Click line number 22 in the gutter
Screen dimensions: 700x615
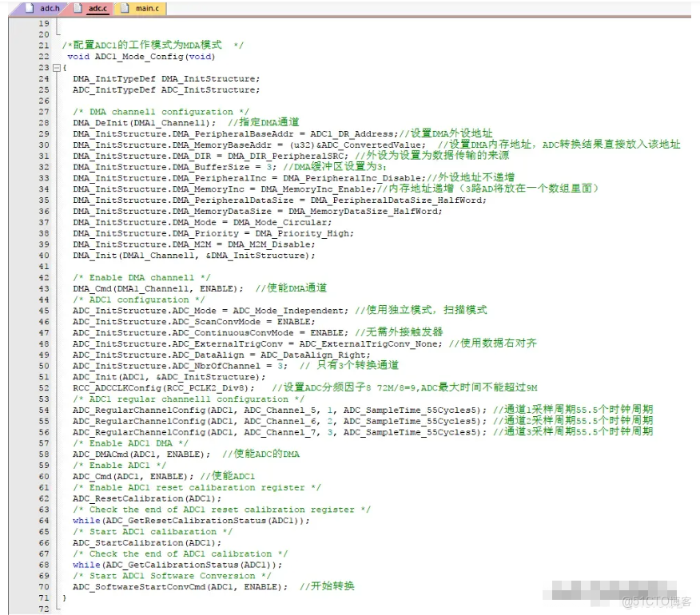pyautogui.click(x=44, y=57)
